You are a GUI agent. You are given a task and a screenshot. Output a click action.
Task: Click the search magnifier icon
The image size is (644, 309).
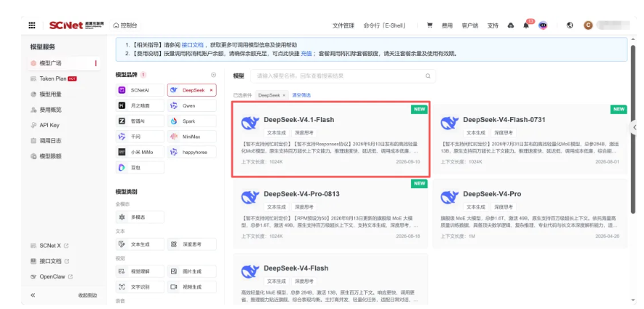428,76
